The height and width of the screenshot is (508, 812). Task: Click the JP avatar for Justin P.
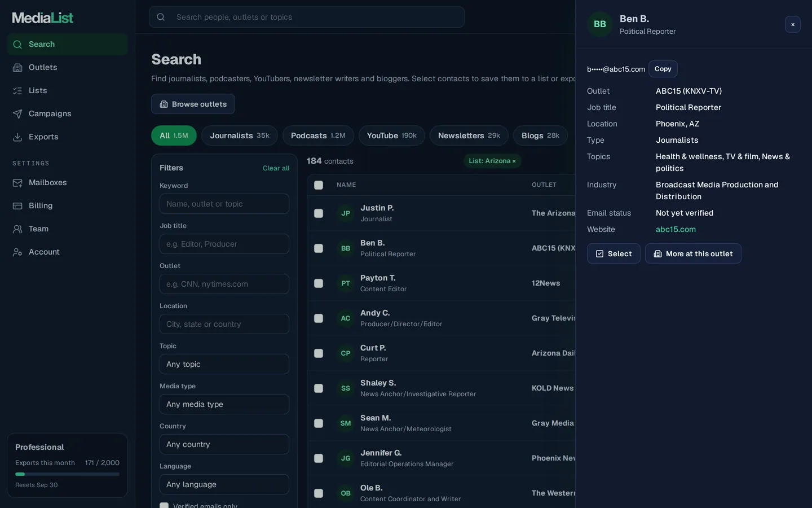click(346, 213)
